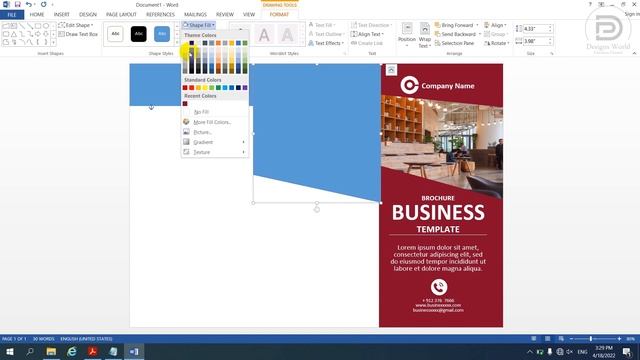Image resolution: width=640 pixels, height=360 pixels.
Task: Open Windows Start menu
Action: 10,351
